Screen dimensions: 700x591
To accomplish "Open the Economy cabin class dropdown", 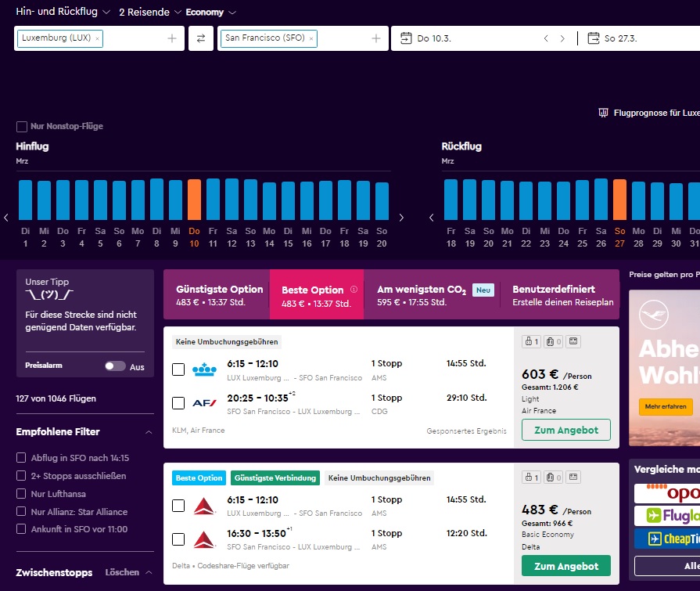I will pyautogui.click(x=210, y=13).
